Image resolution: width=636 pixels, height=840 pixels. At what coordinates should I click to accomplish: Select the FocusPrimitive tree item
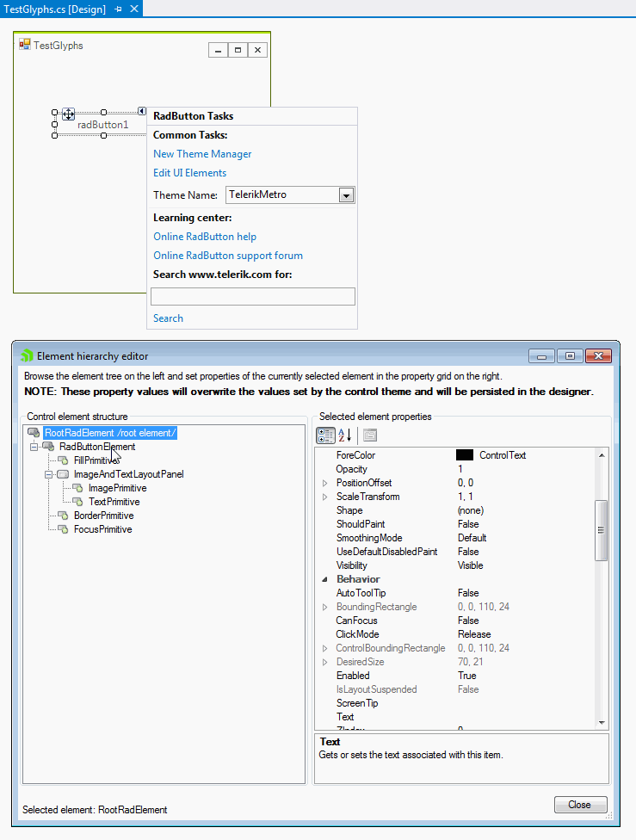103,529
